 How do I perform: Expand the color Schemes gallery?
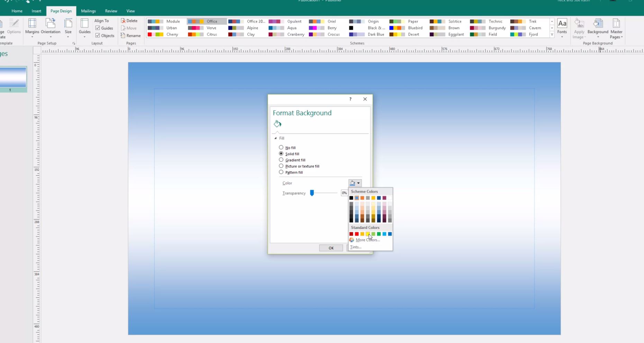point(552,35)
